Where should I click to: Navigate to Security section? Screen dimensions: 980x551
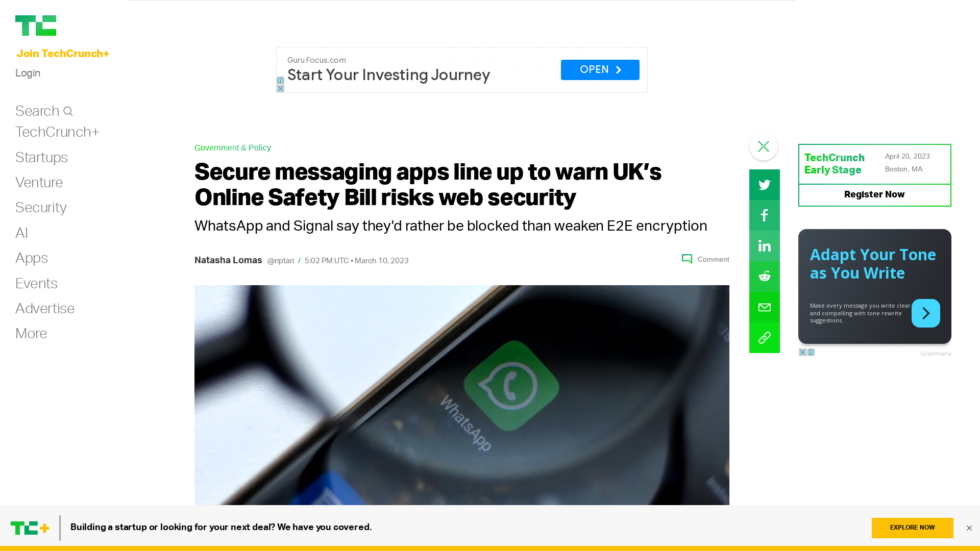tap(40, 208)
